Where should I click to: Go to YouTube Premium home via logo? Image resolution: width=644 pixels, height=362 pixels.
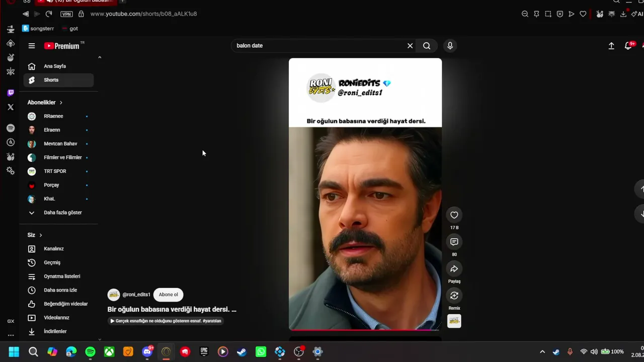[61, 46]
